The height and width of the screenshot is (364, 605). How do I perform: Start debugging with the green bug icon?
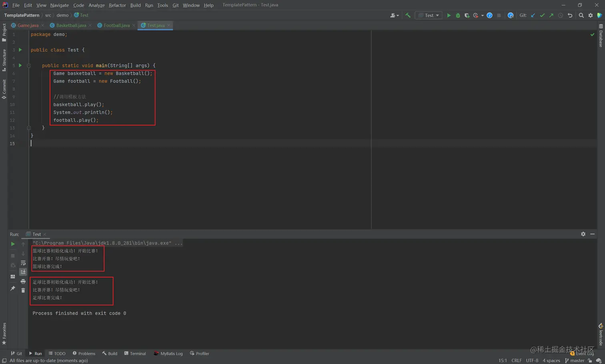coord(458,15)
